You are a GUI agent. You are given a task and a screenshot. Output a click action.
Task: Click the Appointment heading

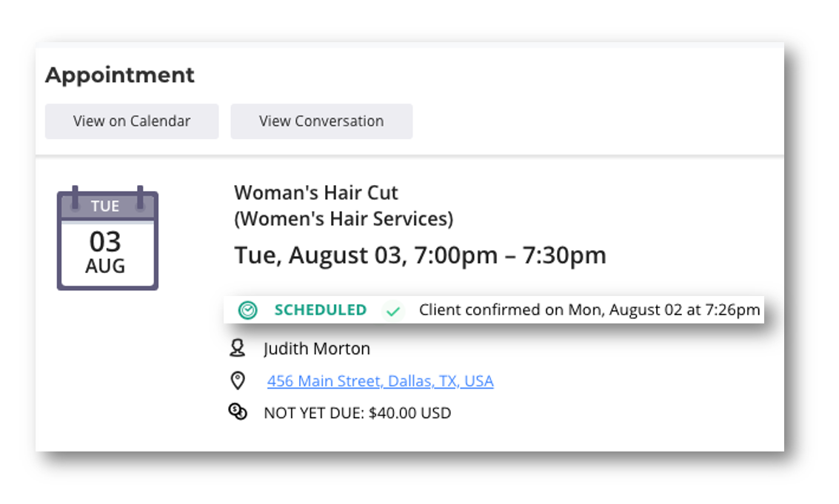click(x=119, y=75)
